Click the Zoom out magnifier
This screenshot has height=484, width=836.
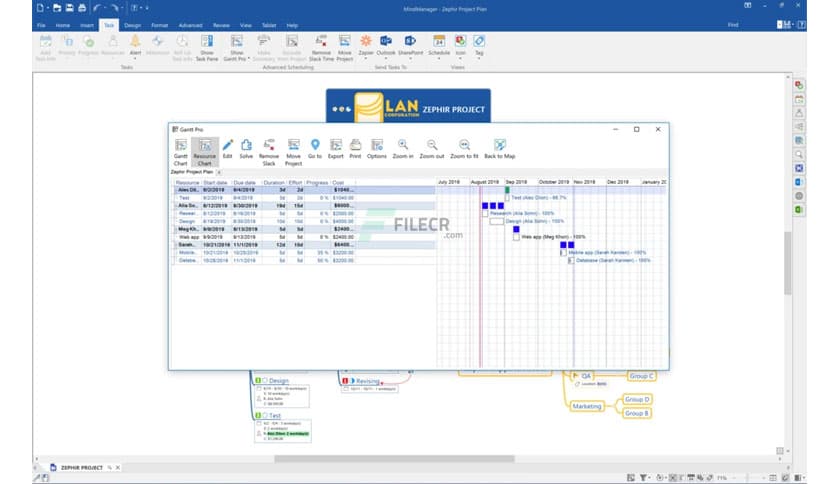pos(432,149)
